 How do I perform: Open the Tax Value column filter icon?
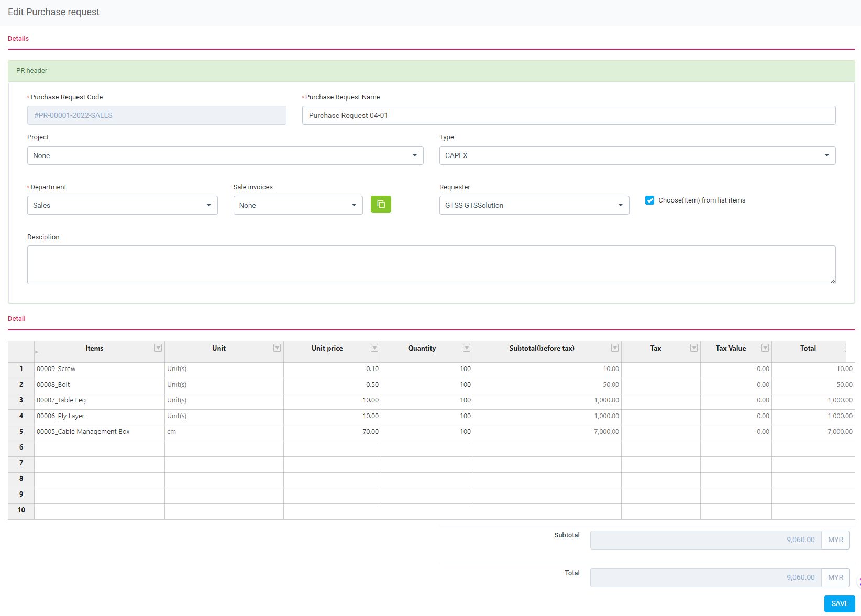point(765,348)
